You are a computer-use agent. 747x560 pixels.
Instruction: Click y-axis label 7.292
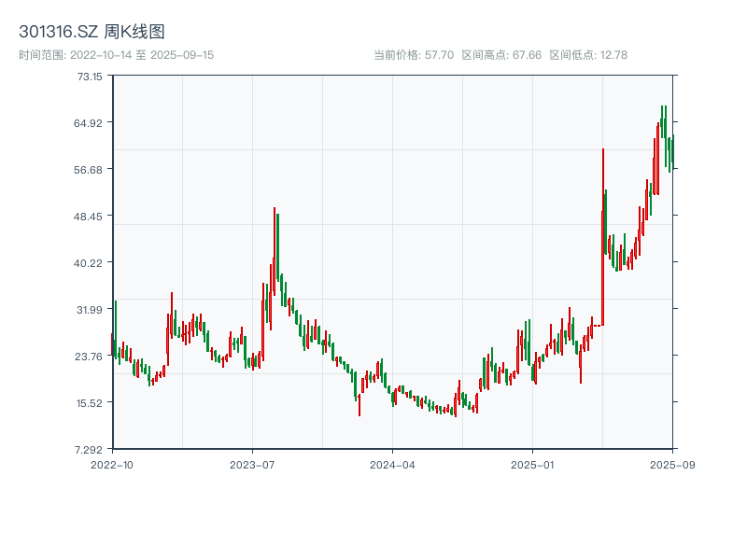click(x=89, y=450)
